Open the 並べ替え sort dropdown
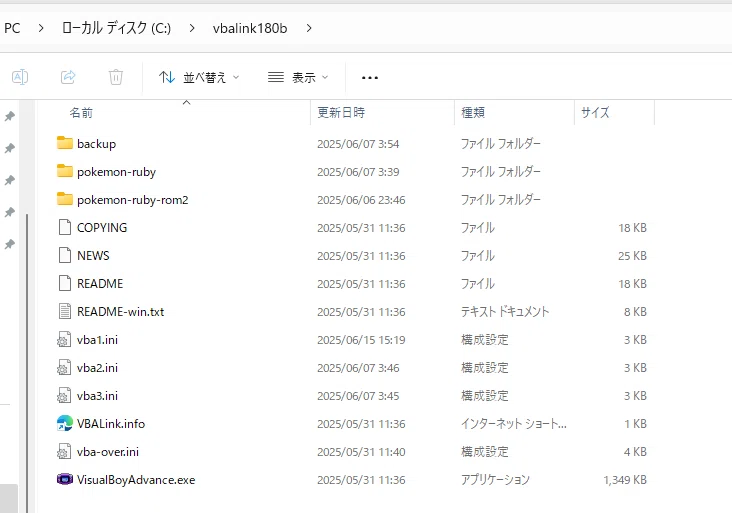The height and width of the screenshot is (513, 732). click(199, 77)
